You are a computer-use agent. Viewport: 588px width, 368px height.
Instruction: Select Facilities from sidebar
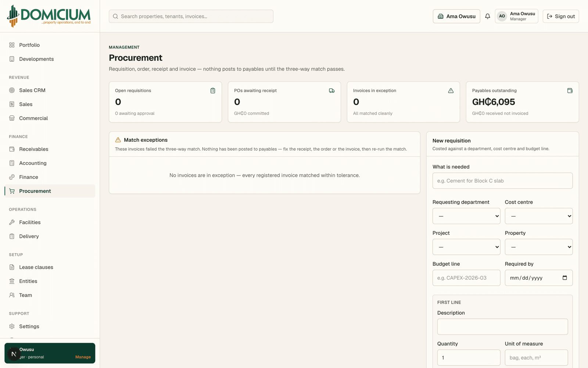pyautogui.click(x=50, y=222)
